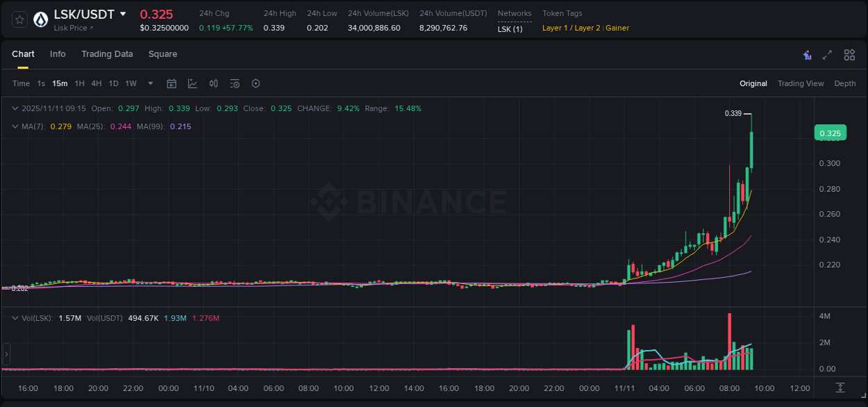The height and width of the screenshot is (407, 868).
Task: Open the chart type selector icon
Action: pos(192,83)
